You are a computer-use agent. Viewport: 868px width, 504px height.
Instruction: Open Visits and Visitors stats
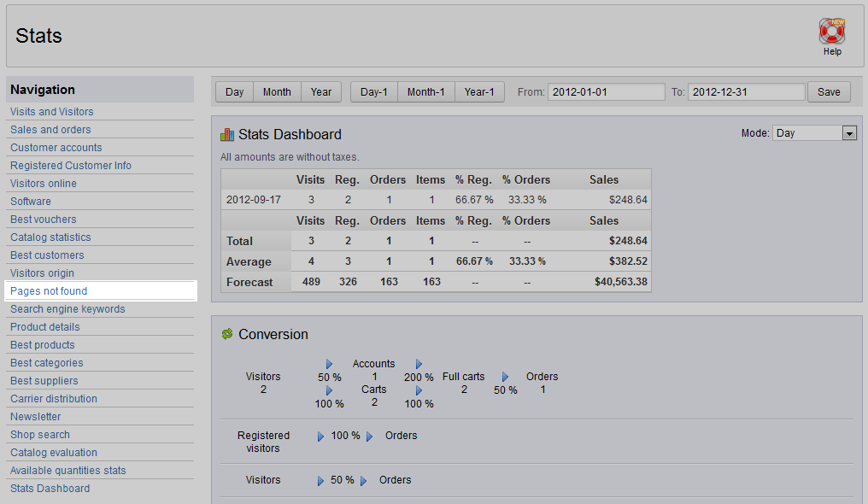point(52,112)
